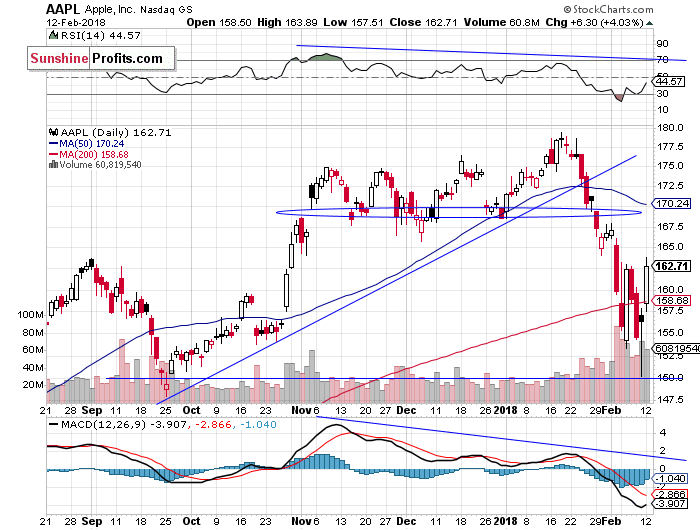Click the RSI indicator icon beside RSI(14)
This screenshot has height=530, width=700.
tap(53, 35)
